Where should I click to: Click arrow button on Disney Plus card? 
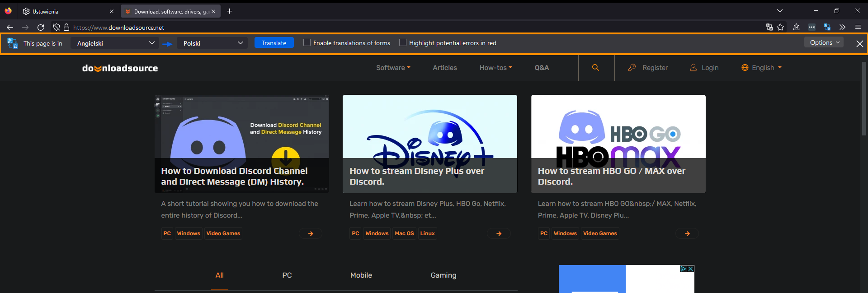point(499,233)
